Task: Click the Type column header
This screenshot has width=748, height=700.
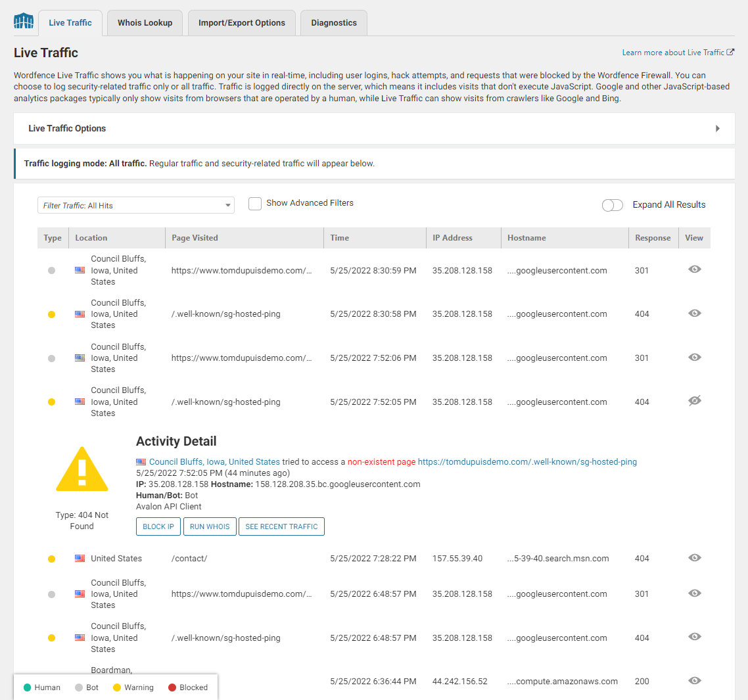Action: coord(53,238)
